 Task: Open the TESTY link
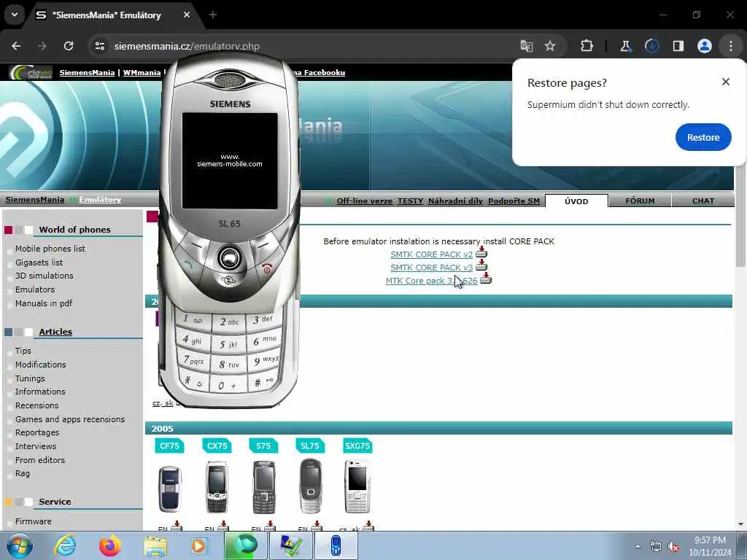pyautogui.click(x=410, y=201)
